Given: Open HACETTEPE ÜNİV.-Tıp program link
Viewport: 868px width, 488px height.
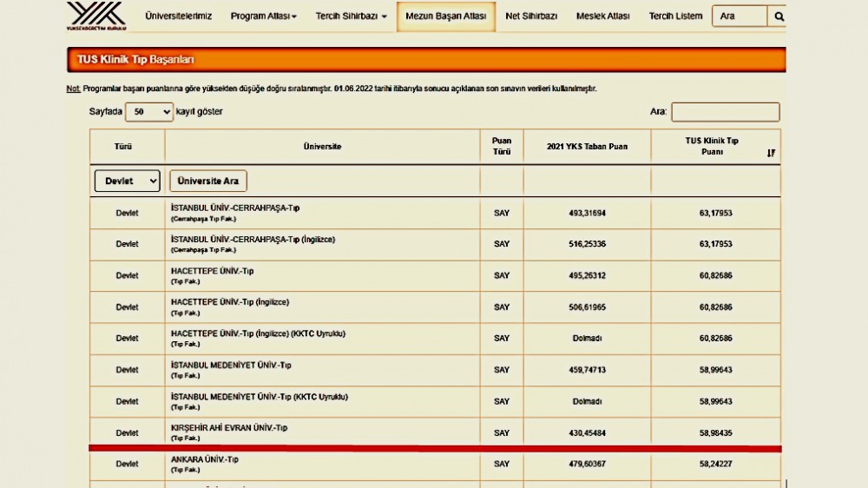Looking at the screenshot, I should click(x=212, y=272).
